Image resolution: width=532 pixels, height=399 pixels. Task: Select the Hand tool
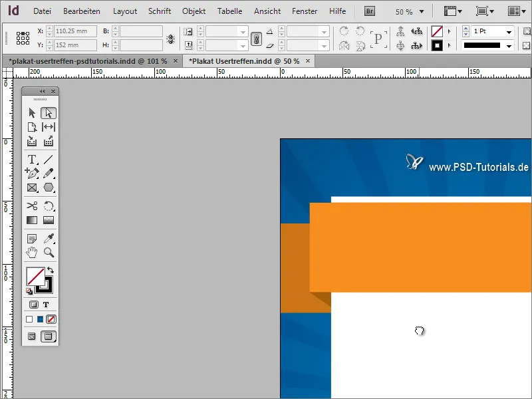click(x=32, y=253)
